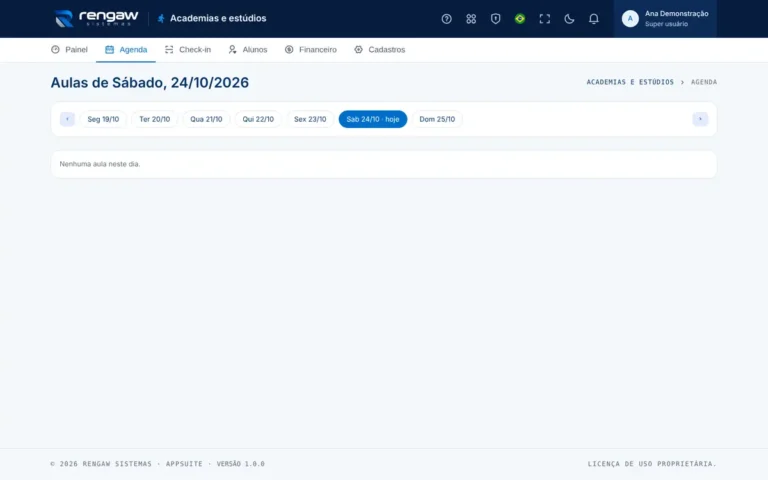
Task: Click the Rengaw Sistemas logo
Action: click(96, 19)
